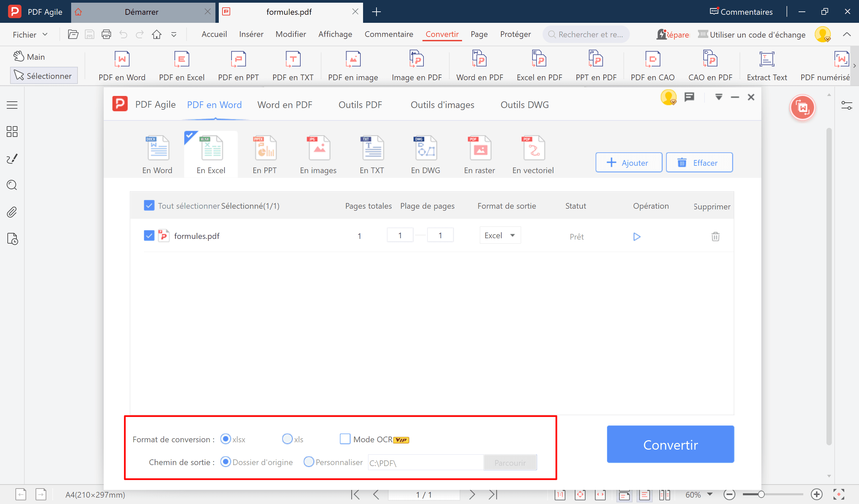Click the zoom in plus button
The width and height of the screenshot is (859, 504).
tap(816, 495)
